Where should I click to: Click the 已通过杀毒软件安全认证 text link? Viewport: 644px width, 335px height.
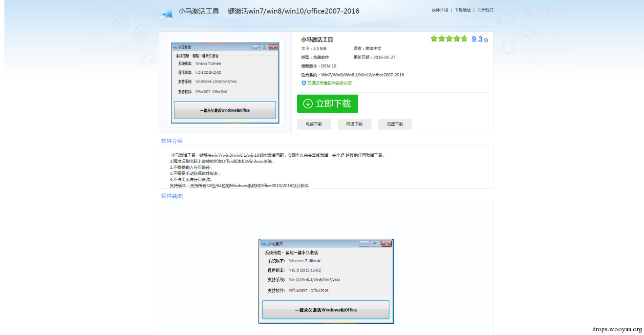(330, 83)
